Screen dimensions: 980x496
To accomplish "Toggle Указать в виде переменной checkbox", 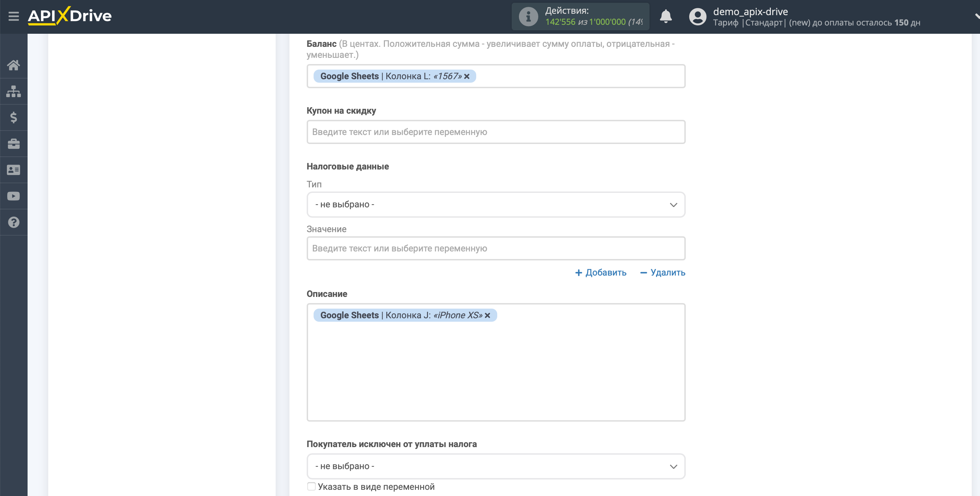I will click(312, 486).
